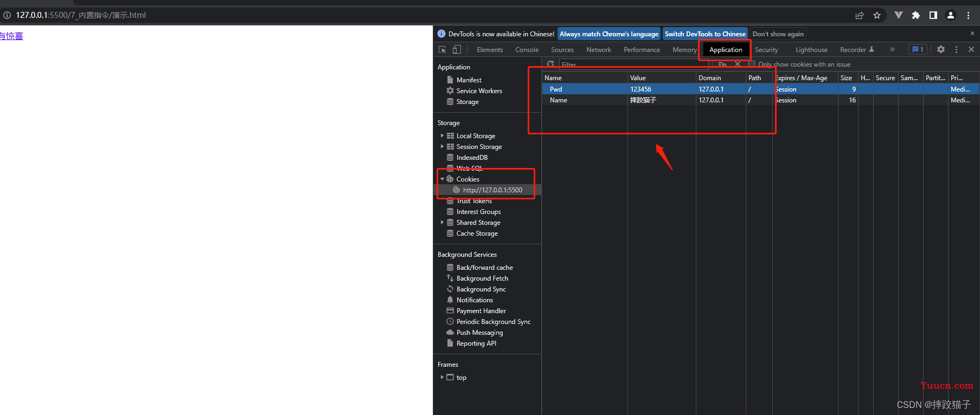The height and width of the screenshot is (415, 980).
Task: Switch to the Memory tab
Action: (x=684, y=49)
